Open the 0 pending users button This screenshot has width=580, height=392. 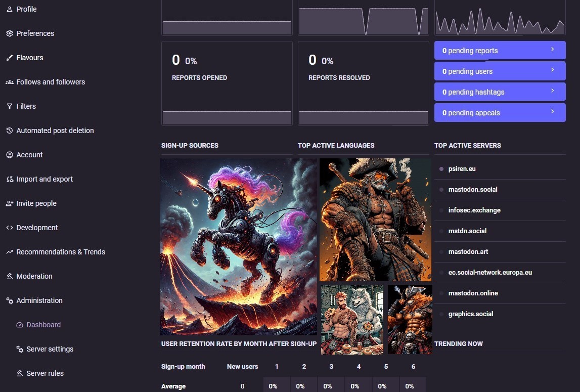click(500, 71)
